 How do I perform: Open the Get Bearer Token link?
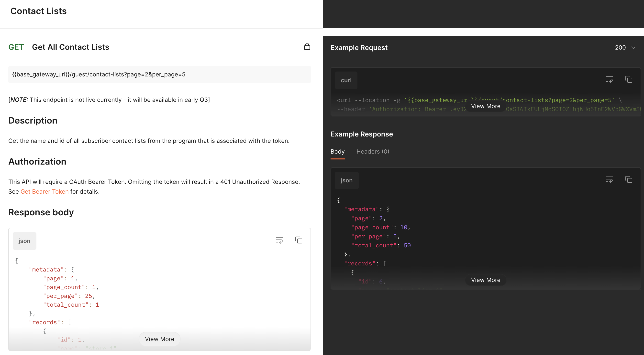(44, 191)
